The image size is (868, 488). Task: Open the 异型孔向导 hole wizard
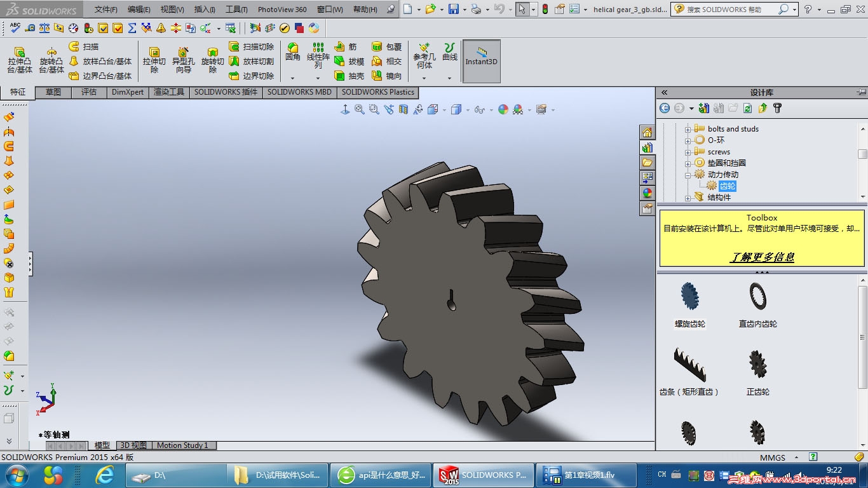[183, 60]
